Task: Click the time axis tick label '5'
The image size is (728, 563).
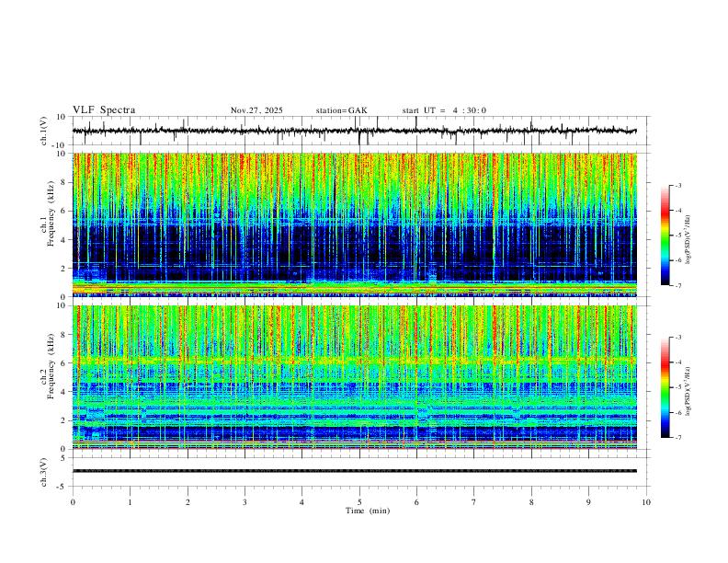Action: [359, 502]
